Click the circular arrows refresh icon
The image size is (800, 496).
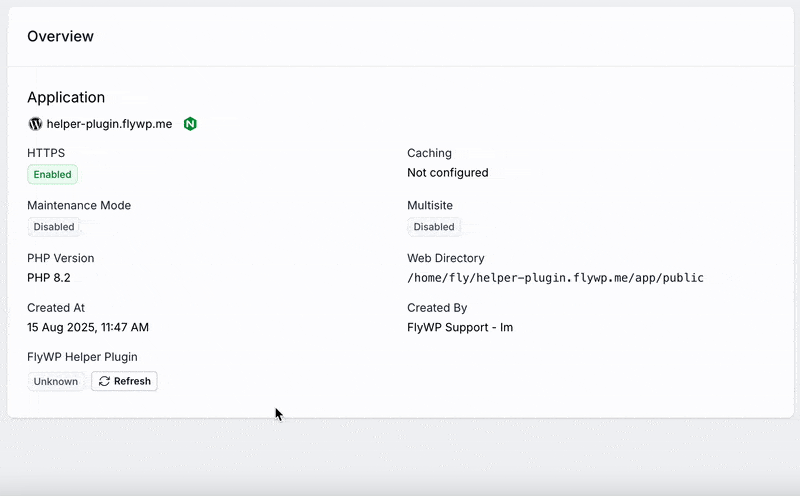(104, 381)
